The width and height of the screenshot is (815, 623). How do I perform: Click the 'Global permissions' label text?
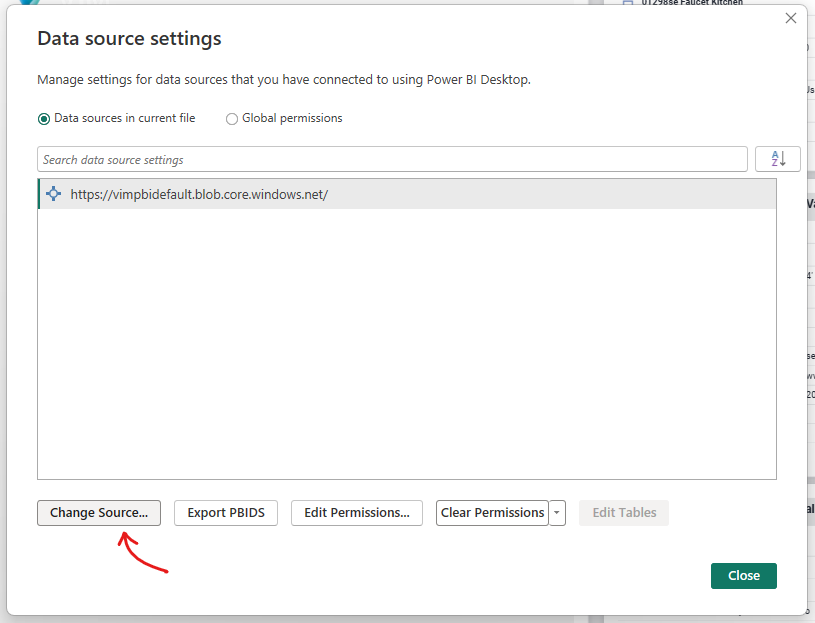292,118
